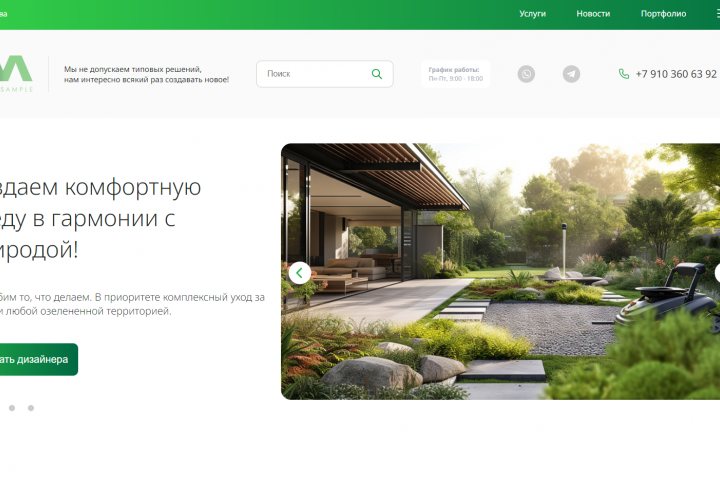The width and height of the screenshot is (720, 480).
Task: Click the График работы schedule box
Action: 456,74
